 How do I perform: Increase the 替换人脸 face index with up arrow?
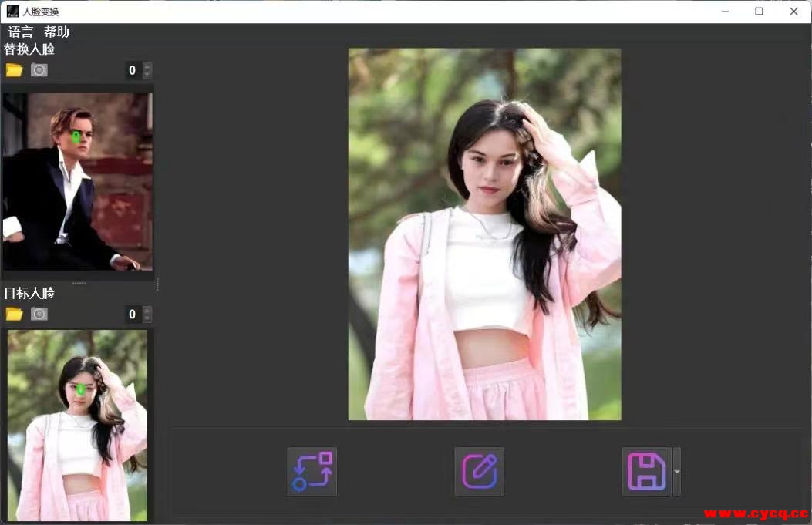pyautogui.click(x=147, y=66)
